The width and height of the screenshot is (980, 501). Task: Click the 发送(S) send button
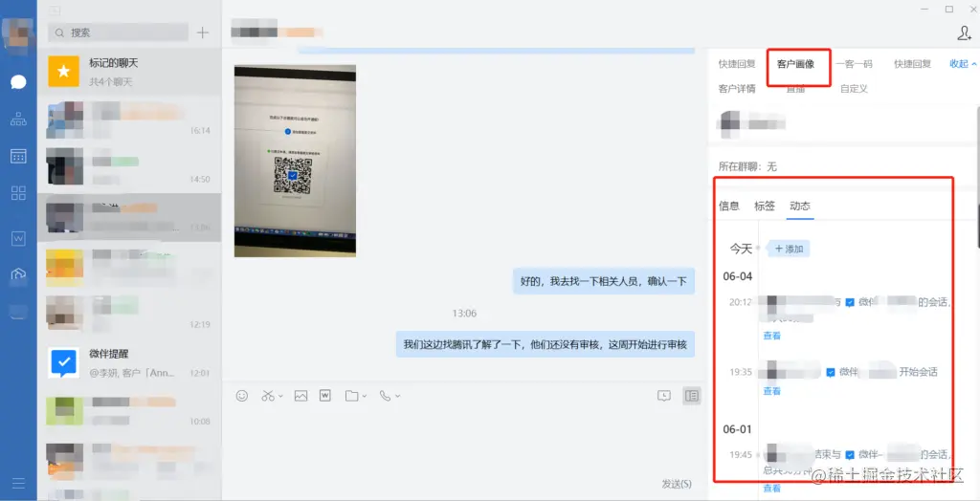(677, 484)
